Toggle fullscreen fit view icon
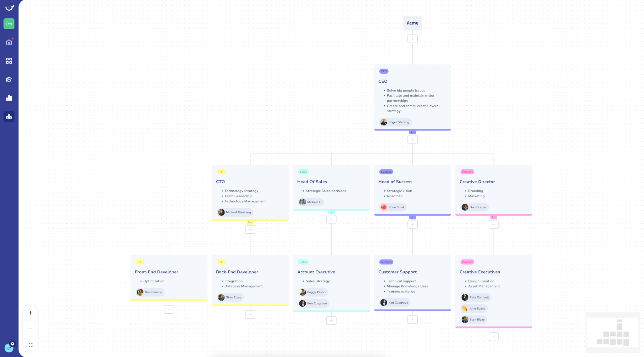The height and width of the screenshot is (357, 644). tap(31, 345)
